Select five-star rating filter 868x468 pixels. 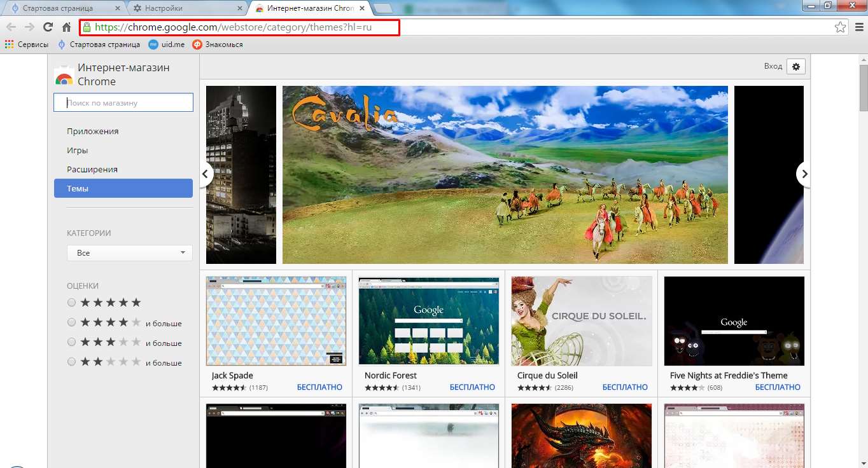(x=72, y=303)
